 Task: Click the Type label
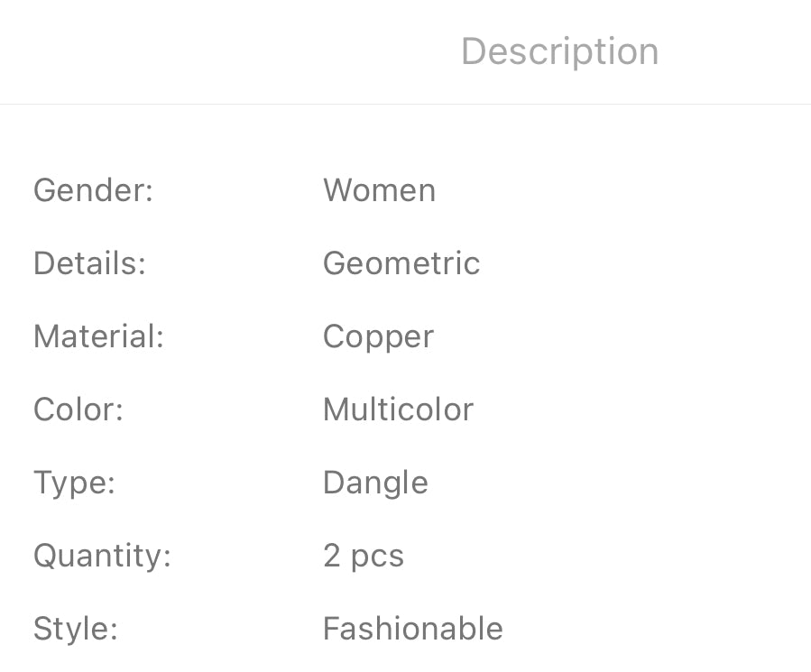tap(74, 483)
